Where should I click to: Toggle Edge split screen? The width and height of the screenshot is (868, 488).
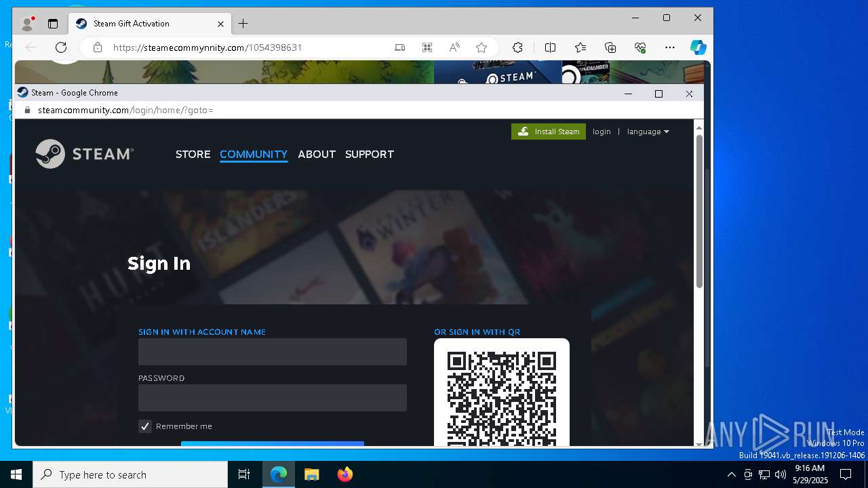tap(550, 47)
